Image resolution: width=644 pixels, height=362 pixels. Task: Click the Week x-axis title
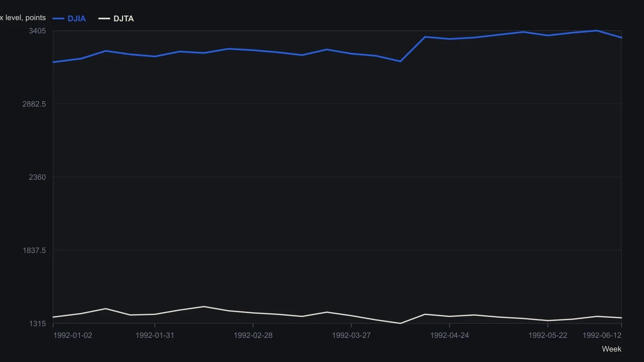pyautogui.click(x=612, y=349)
